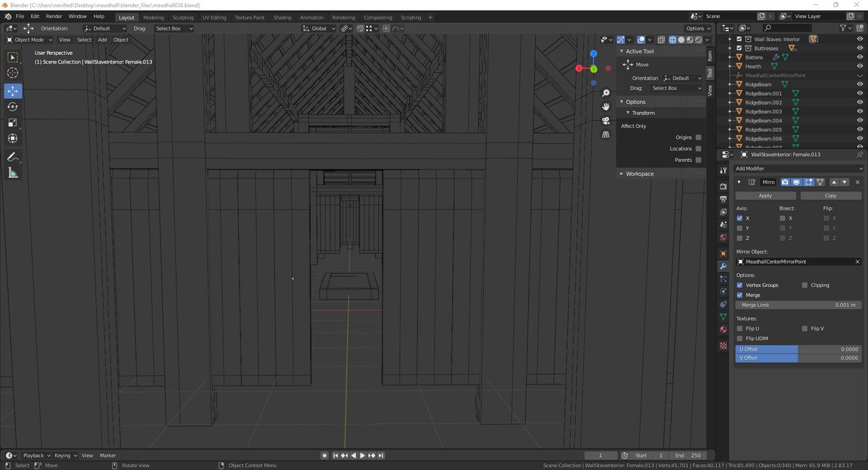
Task: Select the Transform tool in left toolbar
Action: point(12,138)
